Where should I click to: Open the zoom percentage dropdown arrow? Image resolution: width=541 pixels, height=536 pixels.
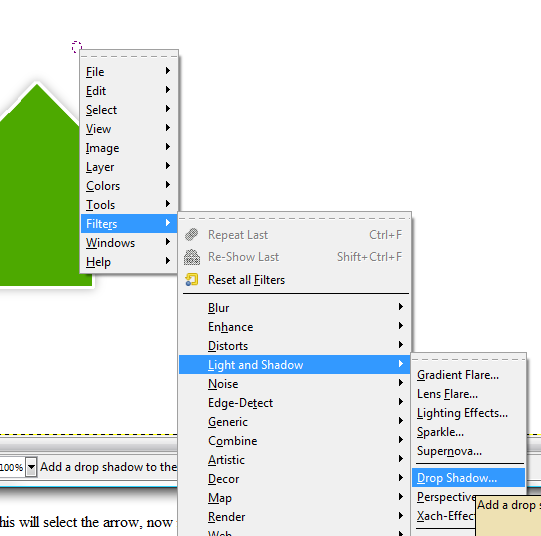tap(31, 467)
